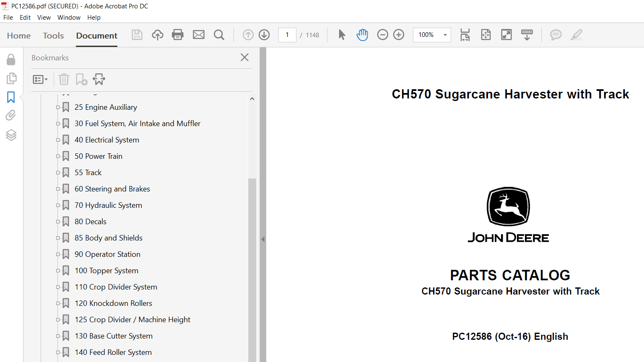Activate the Hand pan tool

[362, 35]
